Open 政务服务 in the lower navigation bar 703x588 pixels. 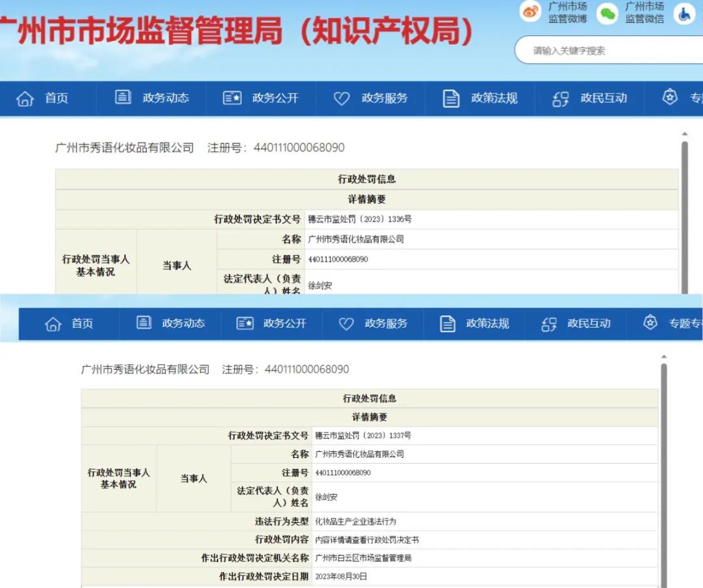(x=385, y=324)
